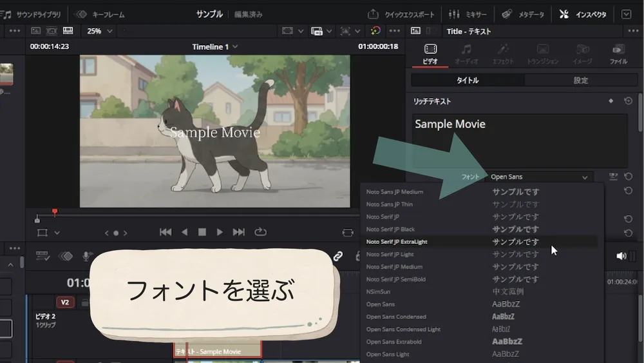Open the フォント Open Sans dropdown

(x=539, y=177)
